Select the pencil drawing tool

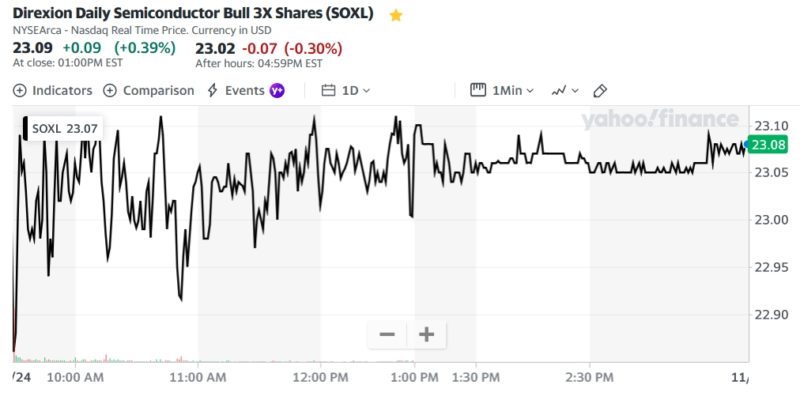pyautogui.click(x=600, y=90)
